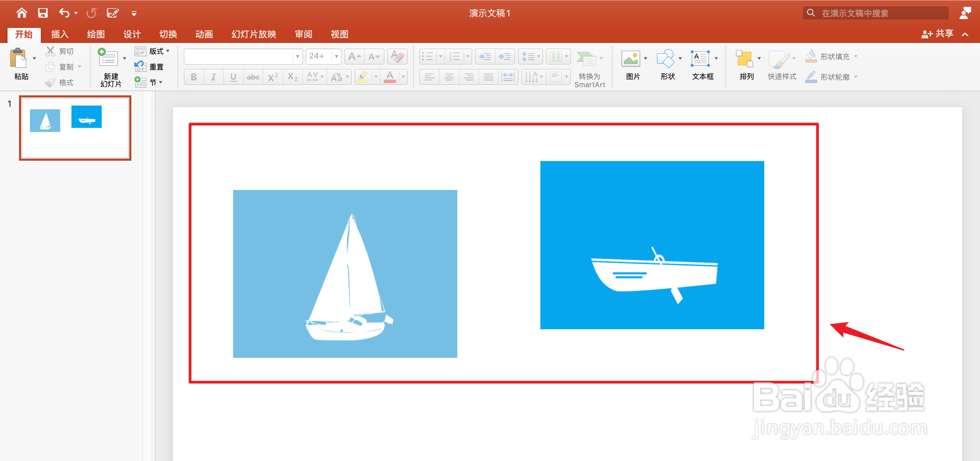Switch to the Animations (动画) tab
980x461 pixels.
point(204,34)
